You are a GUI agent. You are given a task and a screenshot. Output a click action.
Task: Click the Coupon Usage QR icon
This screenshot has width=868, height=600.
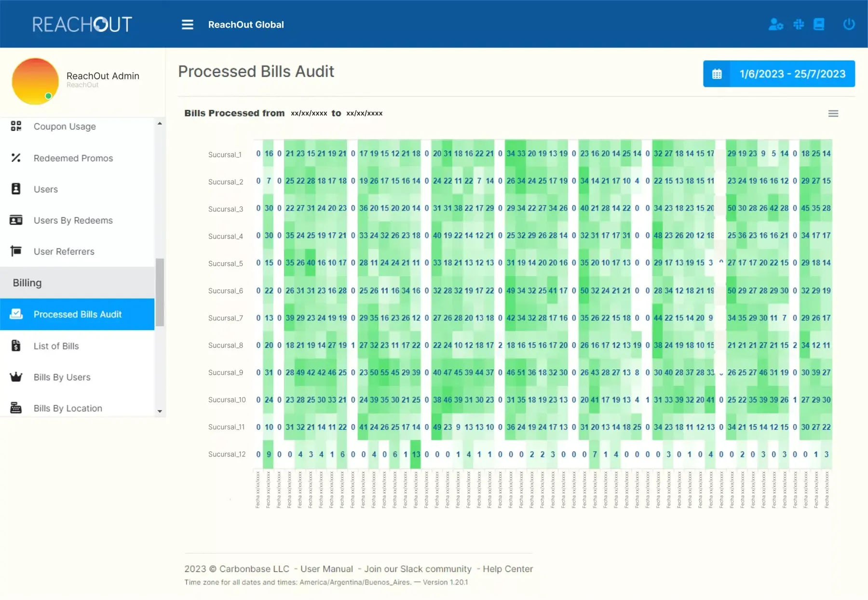pos(16,126)
